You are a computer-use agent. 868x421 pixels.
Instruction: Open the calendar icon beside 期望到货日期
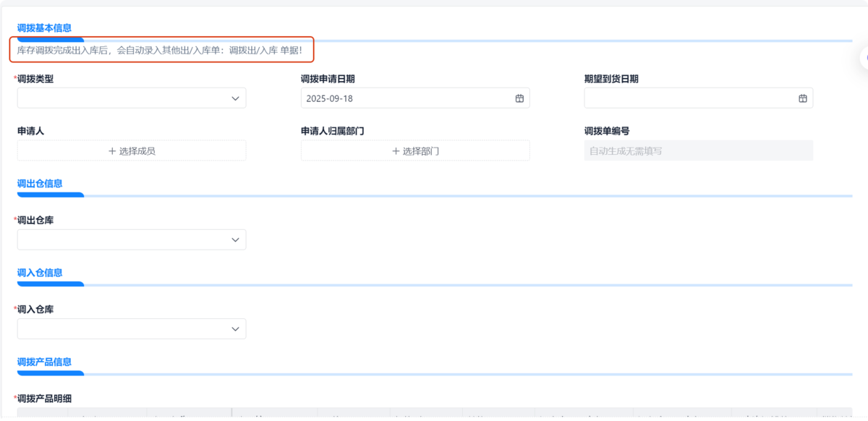802,98
